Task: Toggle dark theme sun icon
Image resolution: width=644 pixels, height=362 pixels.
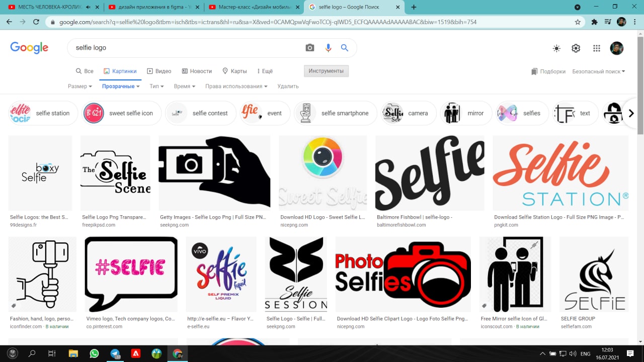Action: (556, 48)
